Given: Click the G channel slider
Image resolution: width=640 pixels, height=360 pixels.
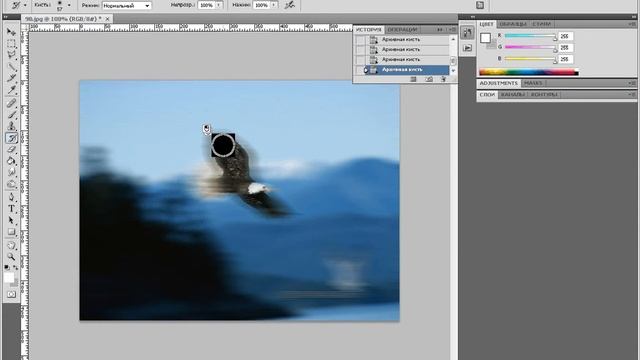Looking at the screenshot, I should pyautogui.click(x=530, y=47).
